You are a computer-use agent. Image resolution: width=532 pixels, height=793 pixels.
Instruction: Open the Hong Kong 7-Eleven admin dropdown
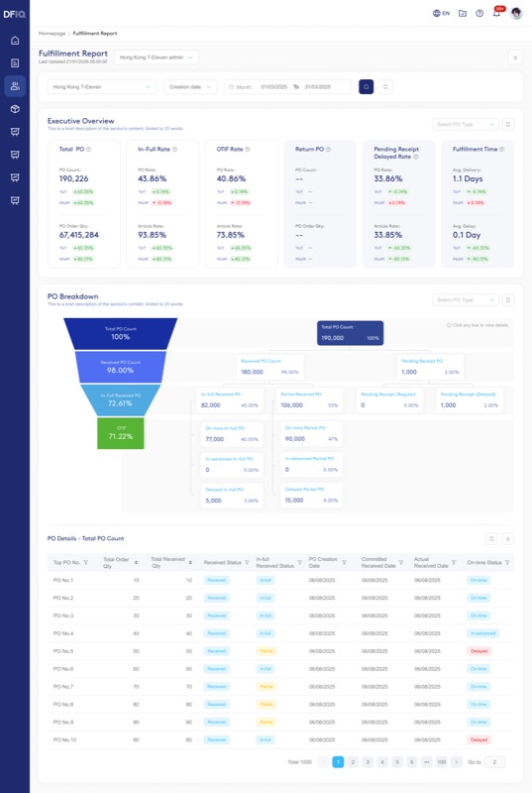pos(157,57)
